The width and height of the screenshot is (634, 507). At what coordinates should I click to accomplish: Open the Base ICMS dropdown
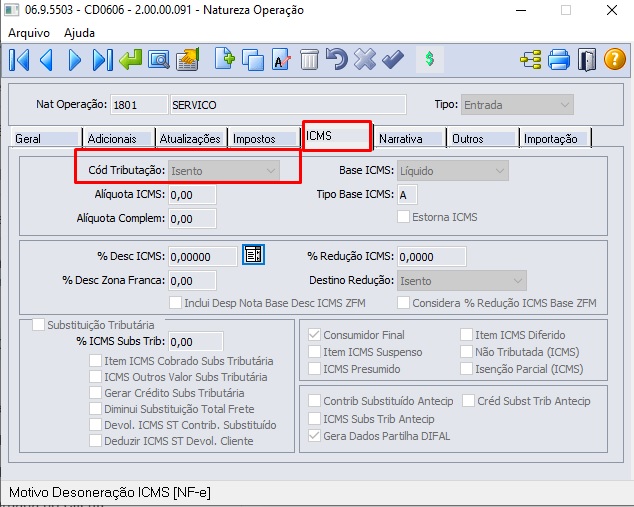pyautogui.click(x=453, y=171)
